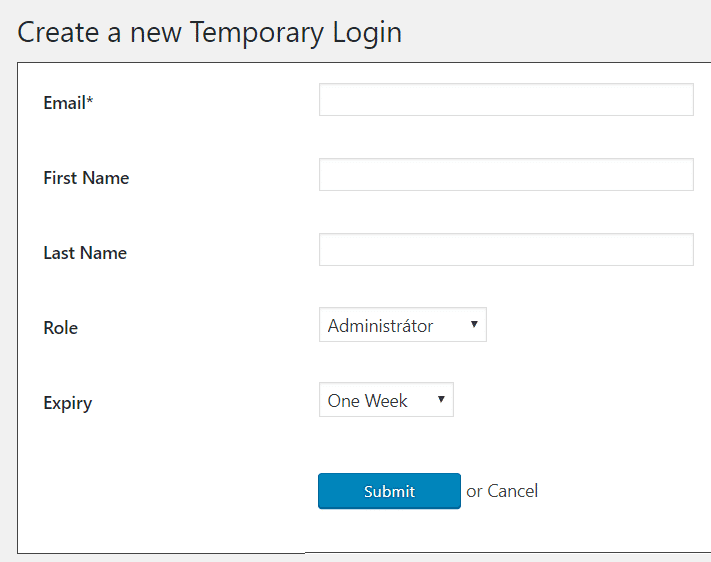Screen dimensions: 711x562
Task: Click the Last Name label
Action: (85, 253)
